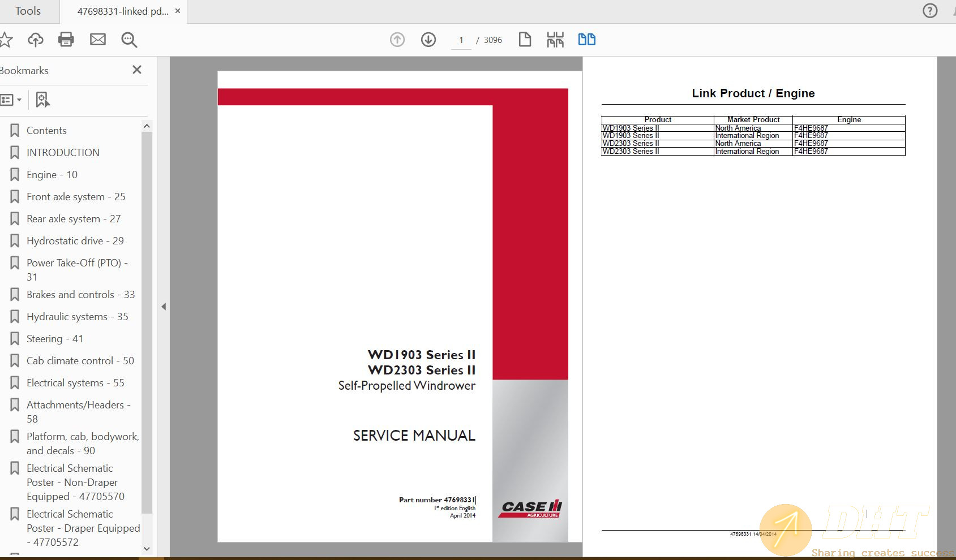Image resolution: width=956 pixels, height=560 pixels.
Task: Click the Link Product / Engine heading
Action: pyautogui.click(x=753, y=93)
